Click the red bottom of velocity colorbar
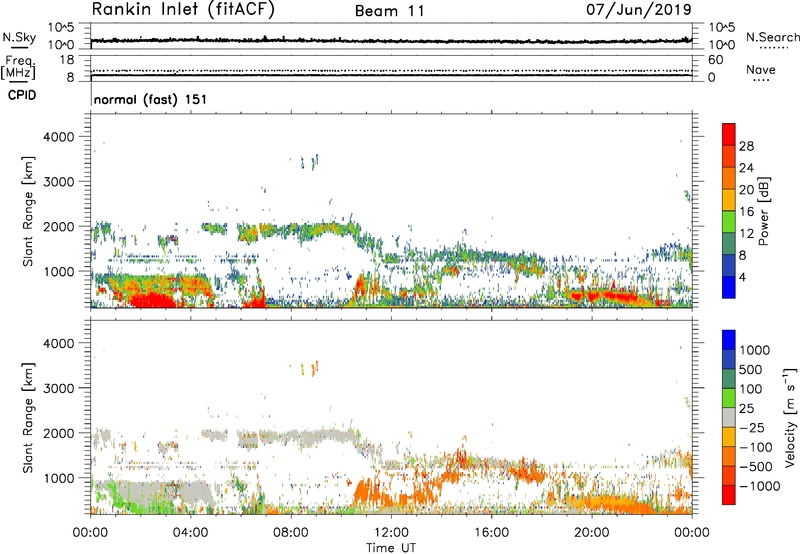 coord(729,495)
